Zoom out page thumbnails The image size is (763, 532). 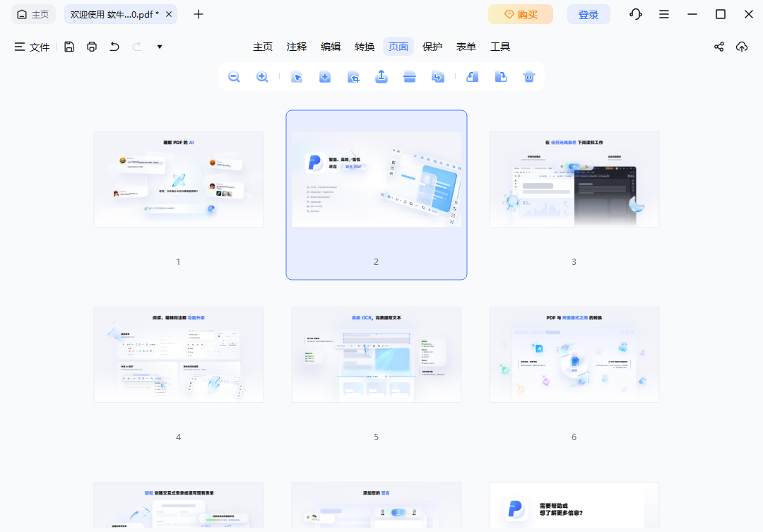[234, 77]
